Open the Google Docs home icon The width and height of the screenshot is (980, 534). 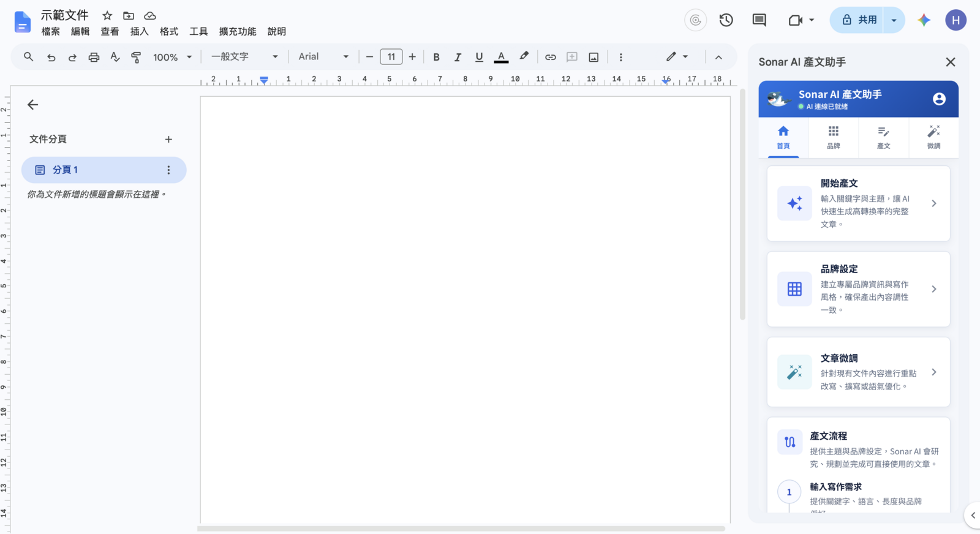pyautogui.click(x=22, y=22)
